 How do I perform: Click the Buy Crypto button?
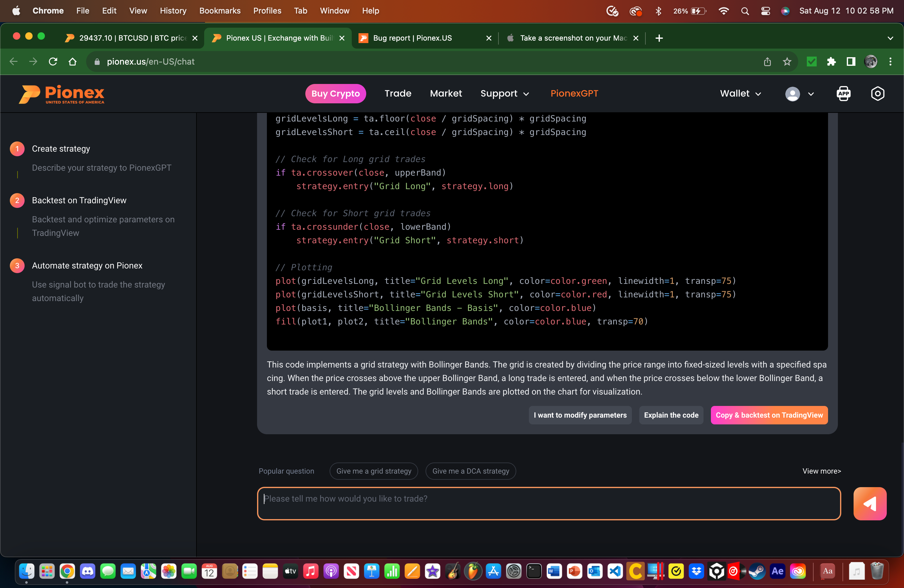(x=335, y=93)
